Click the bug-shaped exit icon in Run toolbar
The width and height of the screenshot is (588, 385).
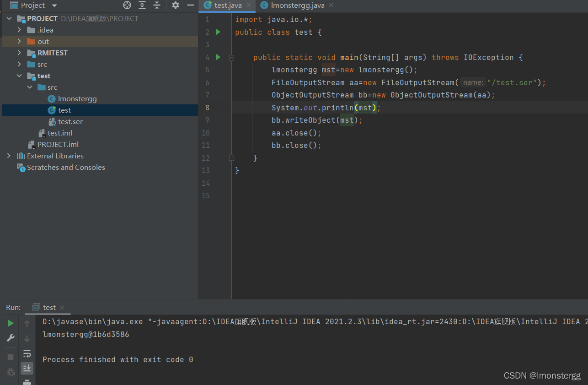pyautogui.click(x=11, y=372)
